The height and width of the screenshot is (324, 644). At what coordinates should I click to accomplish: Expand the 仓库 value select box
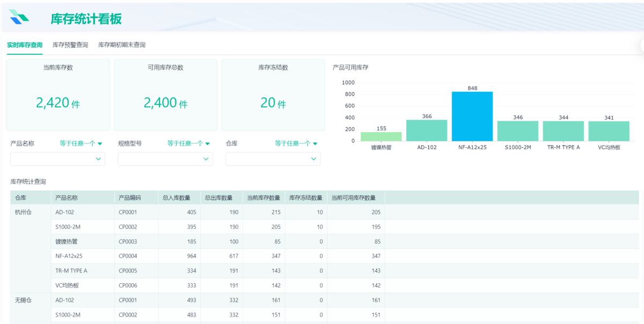tap(273, 159)
